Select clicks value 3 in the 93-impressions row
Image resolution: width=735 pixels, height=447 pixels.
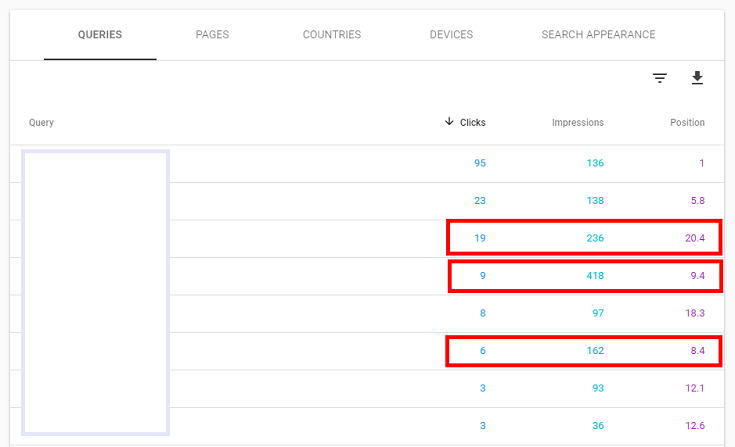click(482, 388)
